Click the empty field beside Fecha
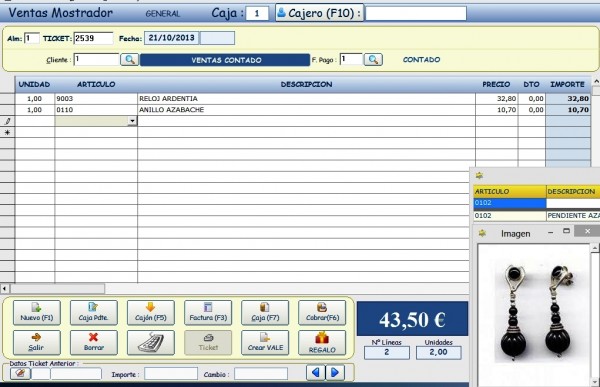The width and height of the screenshot is (600, 387). click(x=217, y=38)
